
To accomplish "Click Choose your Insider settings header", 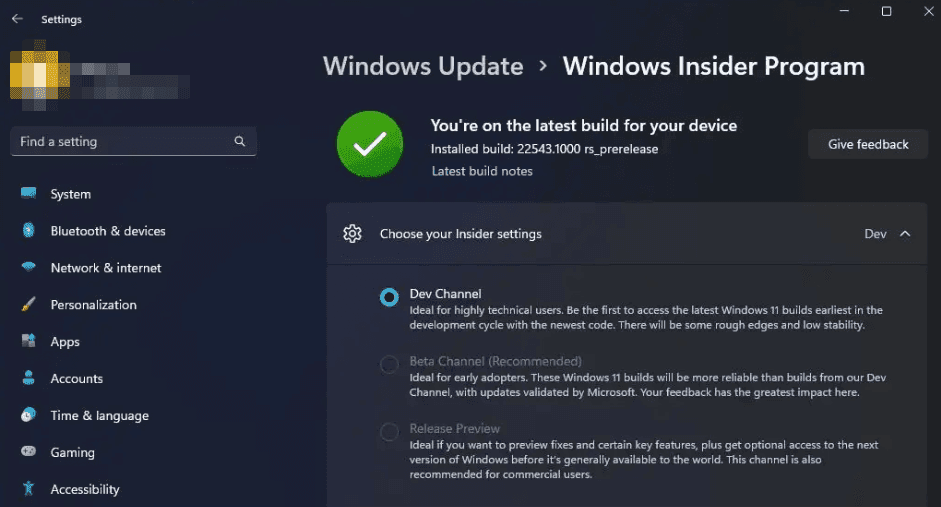I will point(627,233).
